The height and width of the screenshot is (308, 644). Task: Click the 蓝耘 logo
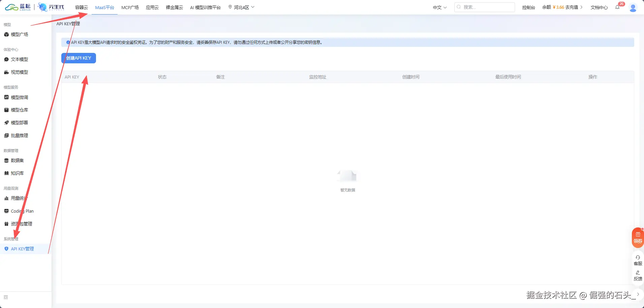(x=18, y=7)
